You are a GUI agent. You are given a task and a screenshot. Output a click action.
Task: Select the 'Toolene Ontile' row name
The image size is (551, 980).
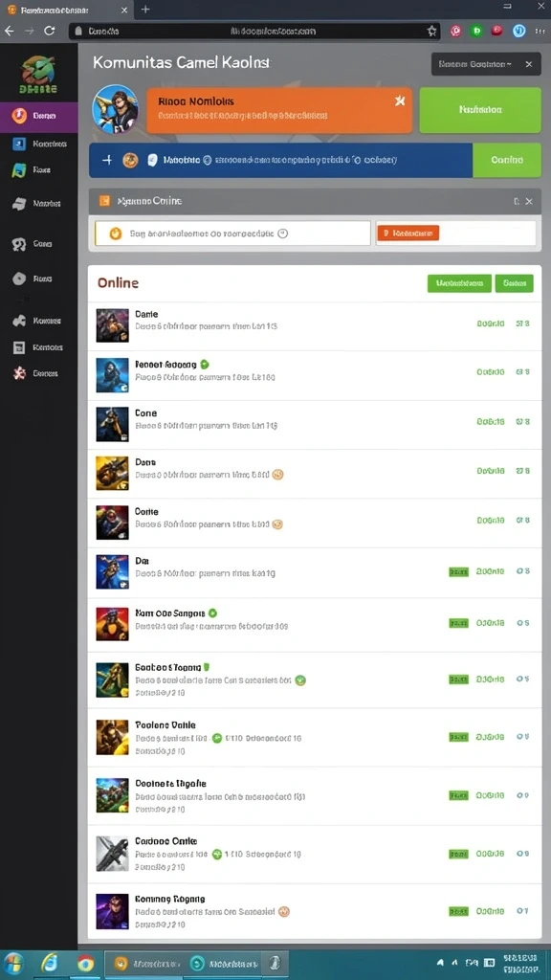(165, 725)
